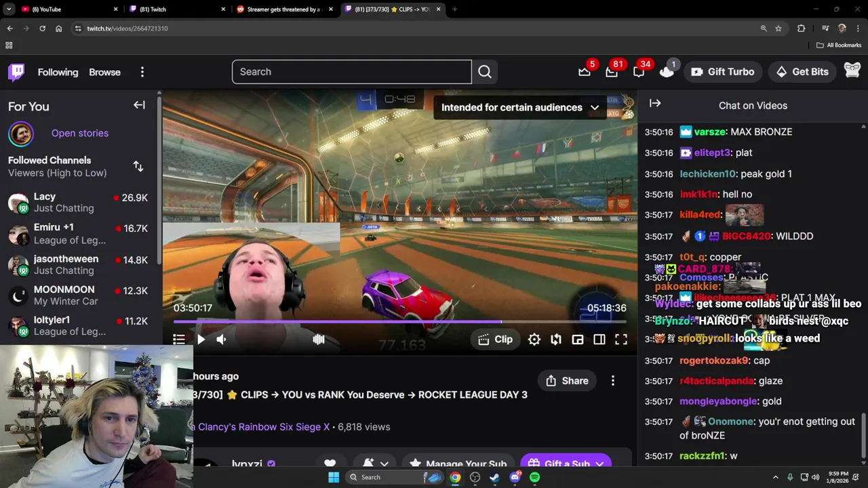Collapse the Chat on Videos panel
This screenshot has width=868, height=488.
pyautogui.click(x=655, y=103)
